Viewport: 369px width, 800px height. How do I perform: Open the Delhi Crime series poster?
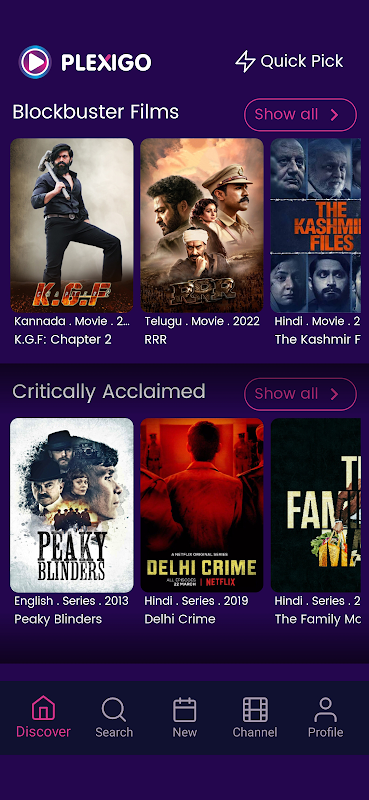click(x=202, y=505)
